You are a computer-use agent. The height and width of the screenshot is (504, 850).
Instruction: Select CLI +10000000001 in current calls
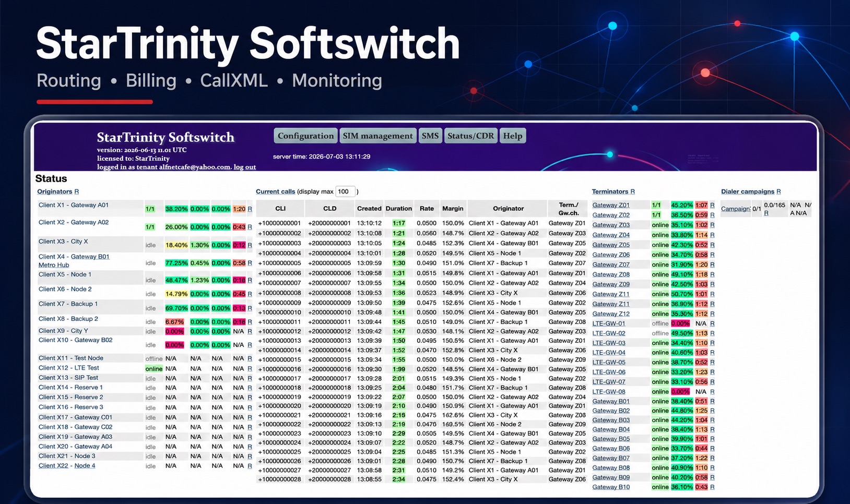coord(280,223)
